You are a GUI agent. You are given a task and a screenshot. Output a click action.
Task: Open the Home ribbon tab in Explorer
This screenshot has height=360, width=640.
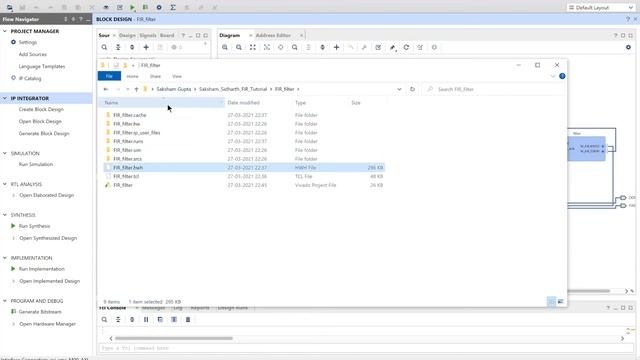coord(132,76)
